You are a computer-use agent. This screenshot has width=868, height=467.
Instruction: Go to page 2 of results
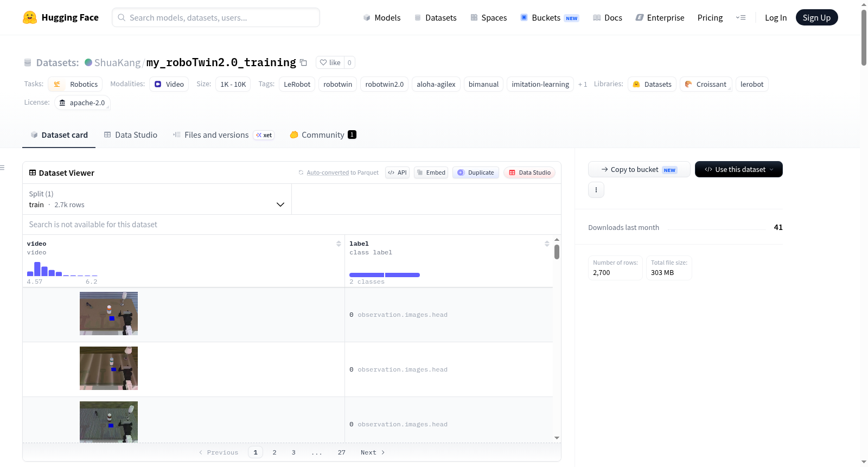click(x=275, y=452)
